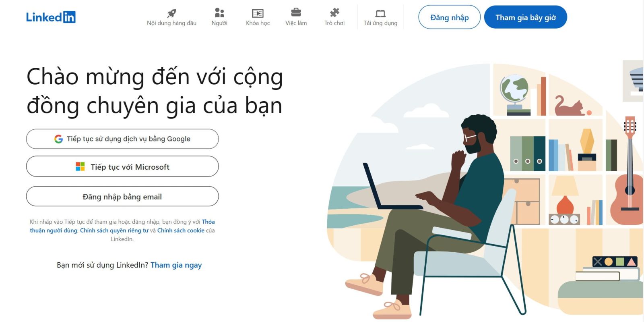The width and height of the screenshot is (644, 322).
Task: Open the Thỏa thuận người dùng link
Action: (x=122, y=226)
